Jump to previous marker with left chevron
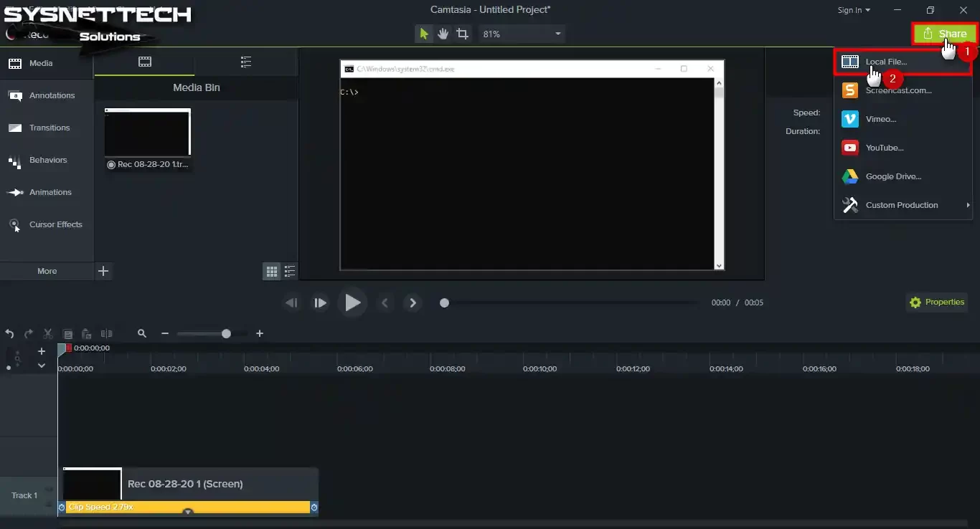This screenshot has height=529, width=980. click(x=385, y=303)
